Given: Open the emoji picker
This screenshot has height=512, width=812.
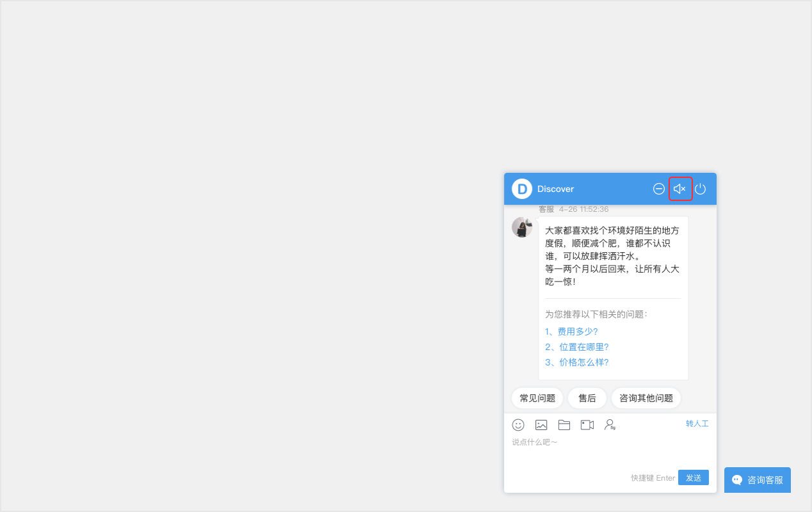Looking at the screenshot, I should click(518, 424).
